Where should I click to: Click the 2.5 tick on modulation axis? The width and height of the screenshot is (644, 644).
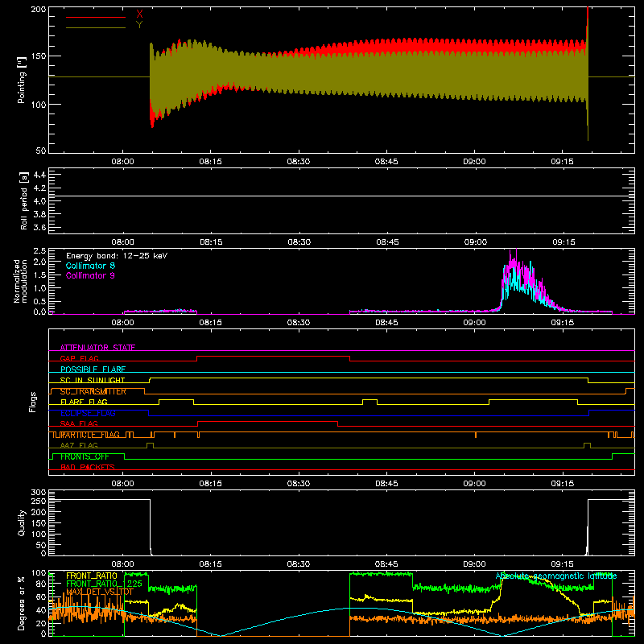click(39, 251)
